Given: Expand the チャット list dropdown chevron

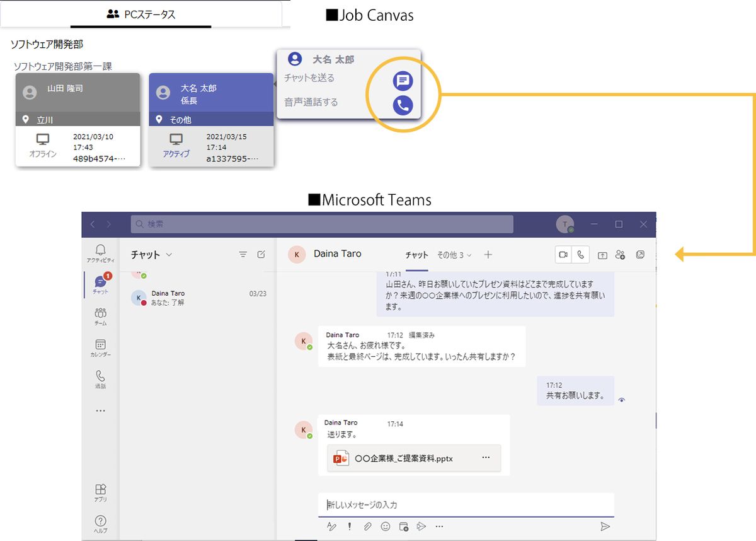Looking at the screenshot, I should 169,255.
